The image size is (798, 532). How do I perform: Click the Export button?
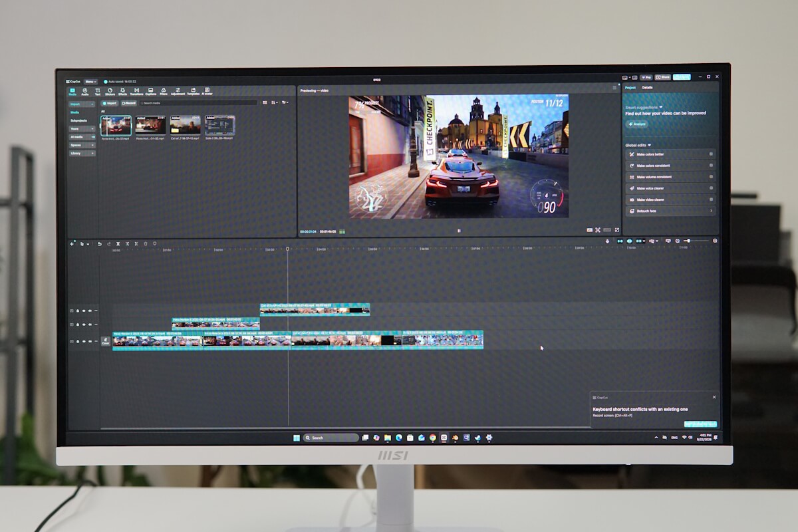[x=682, y=77]
